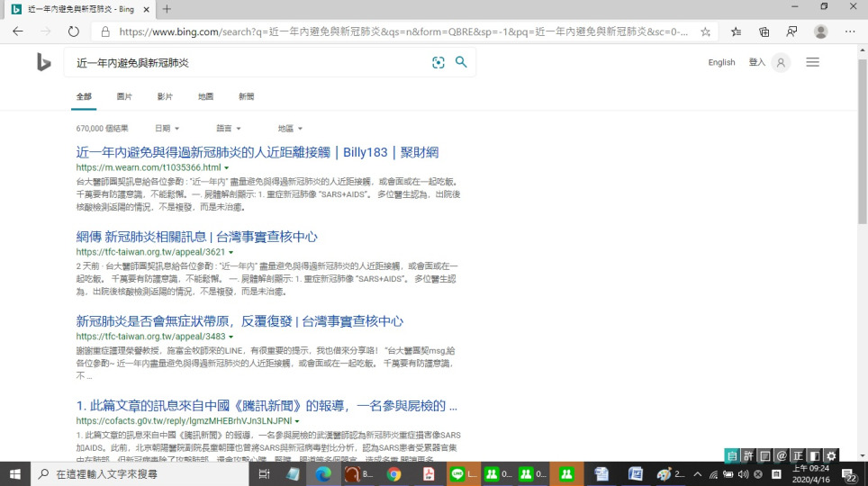This screenshot has height=486, width=868.
Task: Add page to favorites with star icon
Action: pos(706,31)
